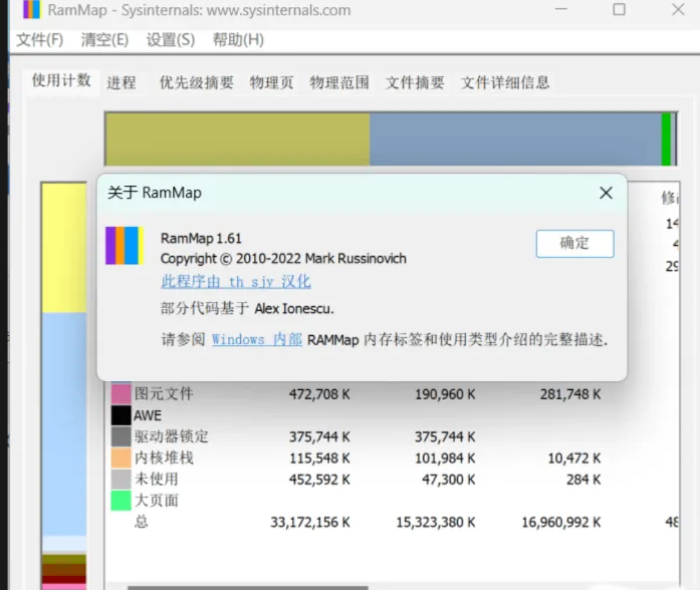Switch to the 优先级摘要 tab
The width and height of the screenshot is (700, 590).
coord(197,82)
